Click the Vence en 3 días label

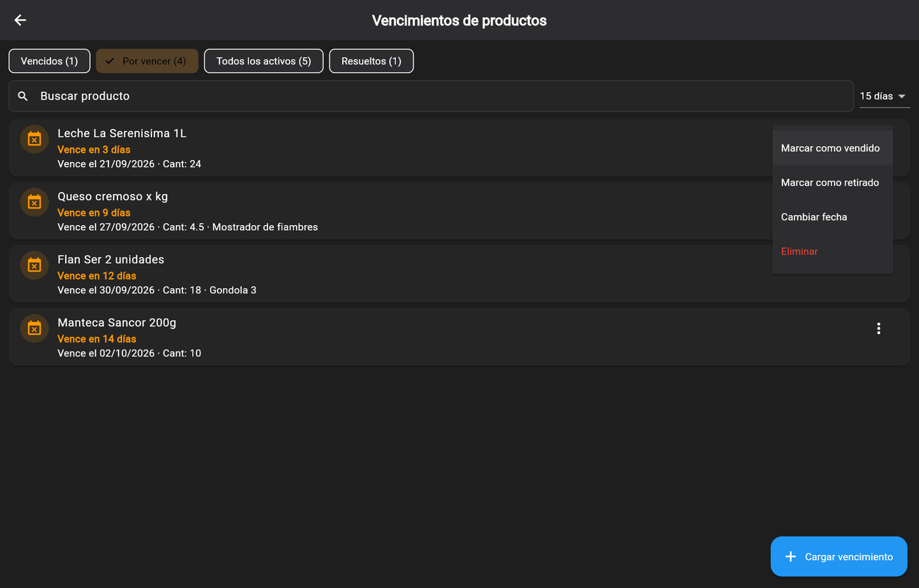[94, 150]
